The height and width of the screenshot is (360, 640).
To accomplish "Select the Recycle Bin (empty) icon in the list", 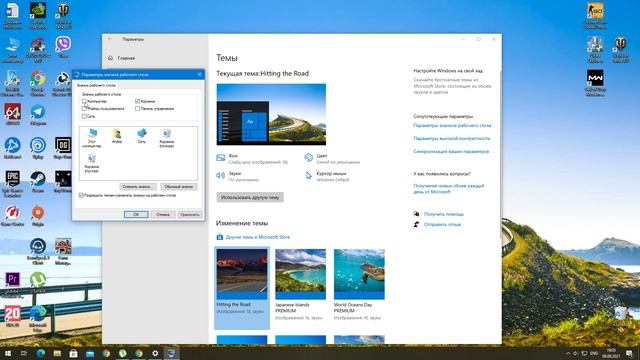I will tap(92, 164).
